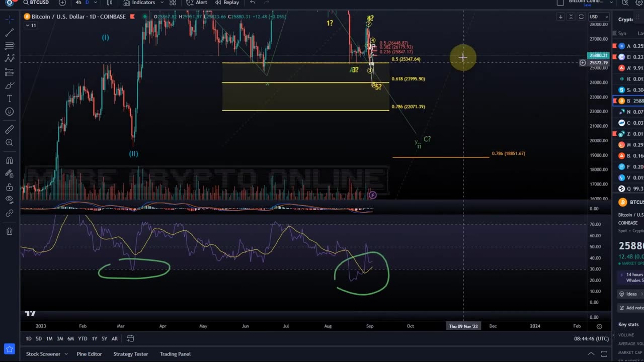Toggle magnet mode
This screenshot has height=362, width=644.
(9, 160)
